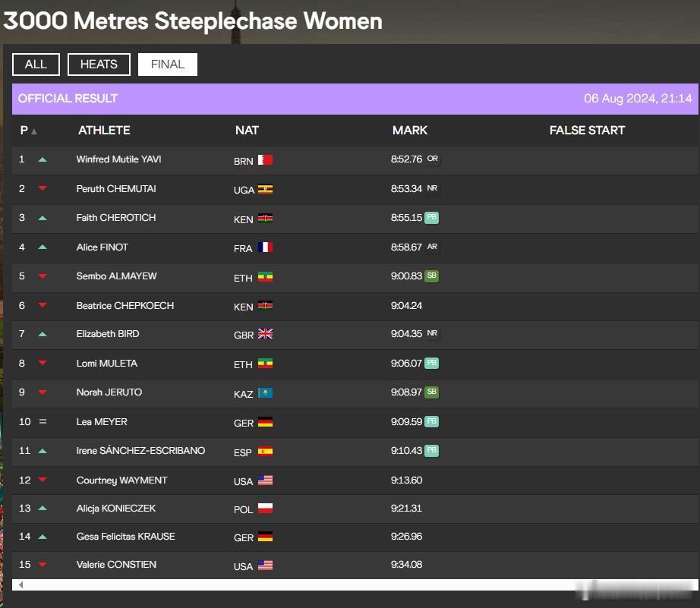Switch to the HEATS tab
Screen dimensions: 700x608
99,65
